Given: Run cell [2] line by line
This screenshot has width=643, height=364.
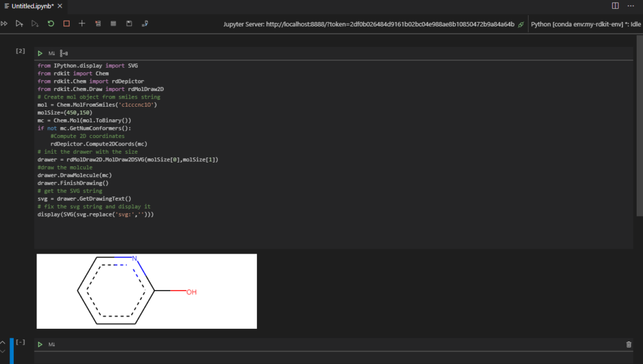Looking at the screenshot, I should coord(64,53).
